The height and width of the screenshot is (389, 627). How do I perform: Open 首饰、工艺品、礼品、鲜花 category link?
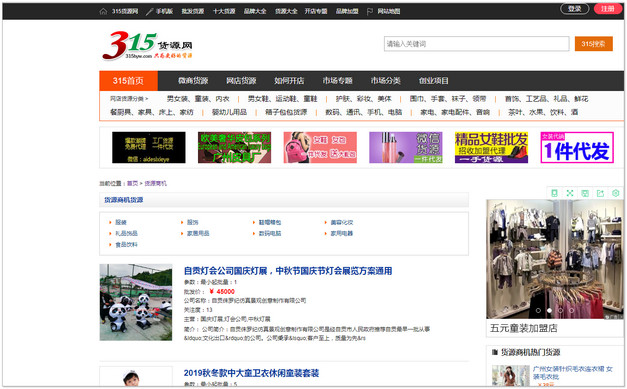click(546, 99)
